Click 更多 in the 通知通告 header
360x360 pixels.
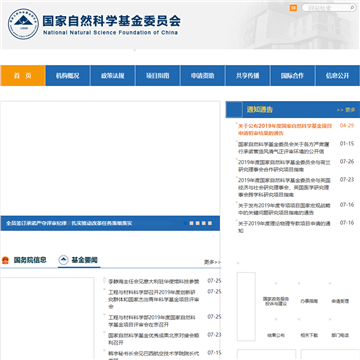click(x=346, y=110)
